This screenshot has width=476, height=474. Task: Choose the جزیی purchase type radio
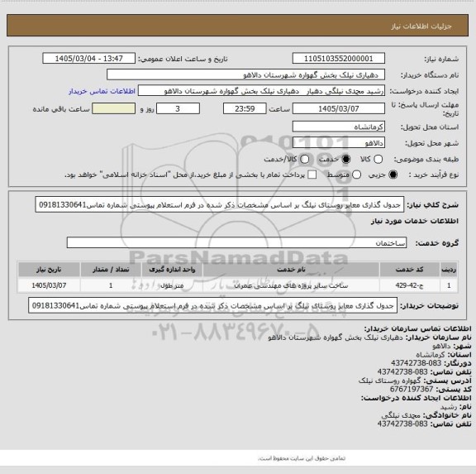pos(393,175)
